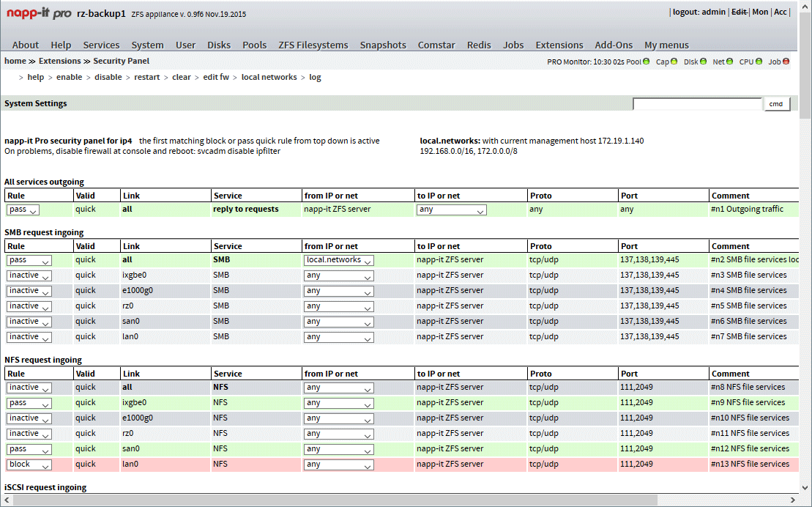Open the Add-Ons menu
The image size is (812, 507).
614,45
